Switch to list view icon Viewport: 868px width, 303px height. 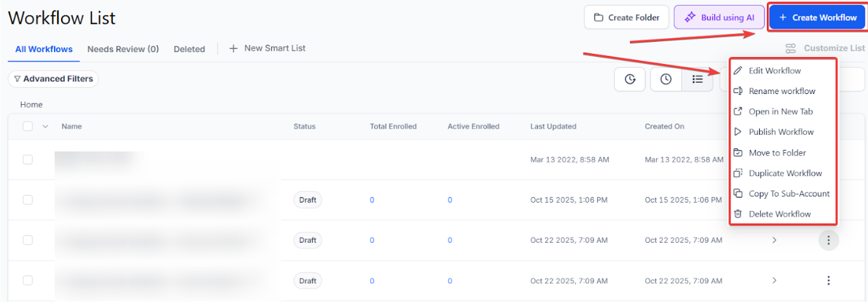click(698, 79)
